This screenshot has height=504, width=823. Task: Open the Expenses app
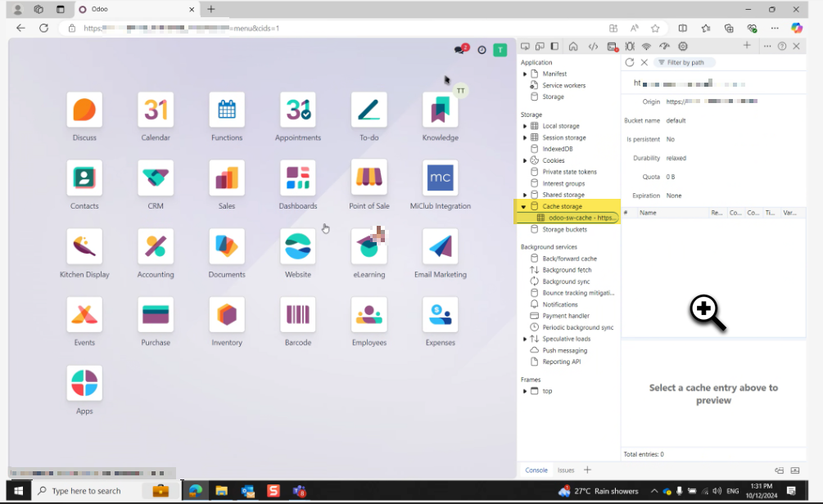(440, 315)
